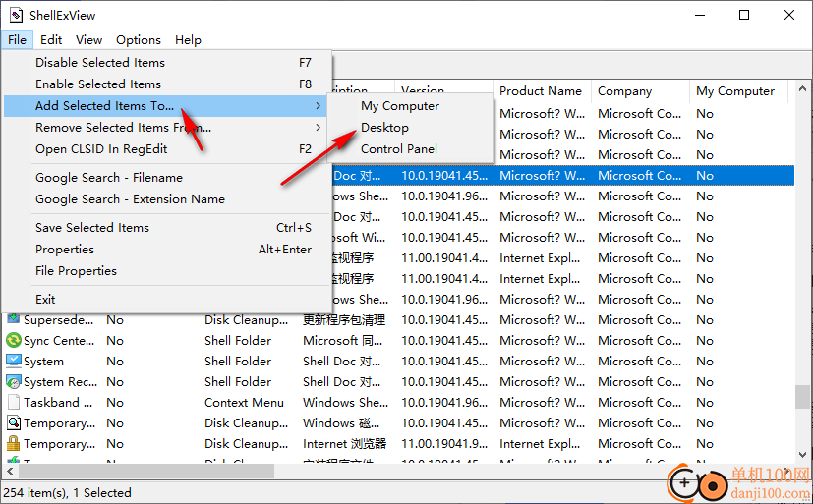This screenshot has height=504, width=813.
Task: Click "System Rec..." item name
Action: (60, 382)
